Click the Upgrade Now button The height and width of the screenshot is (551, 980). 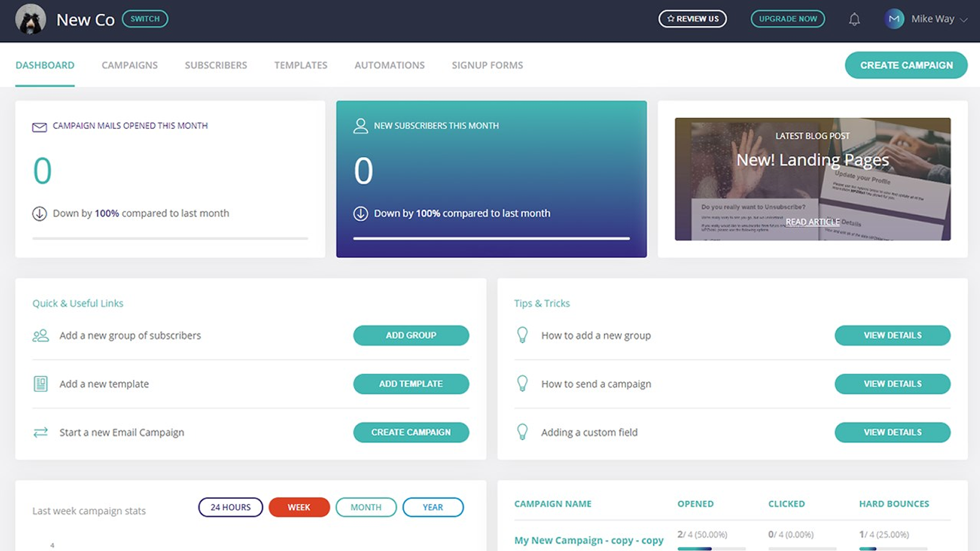788,19
